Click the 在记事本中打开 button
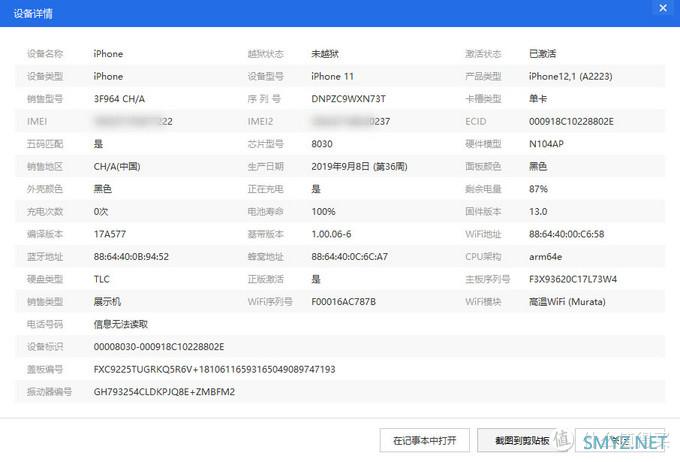The image size is (680, 462). [425, 441]
